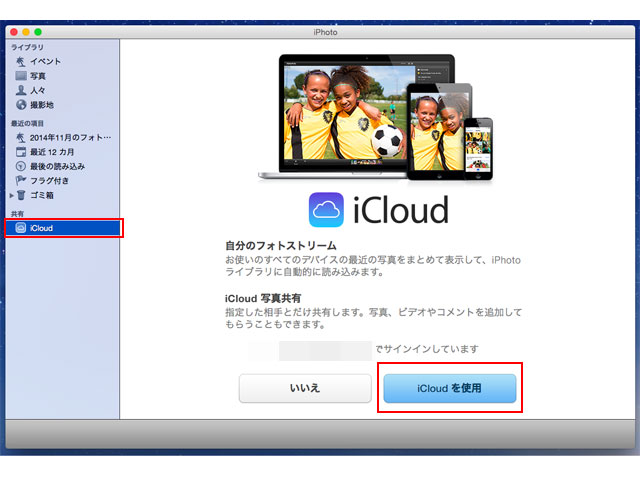
Task: Decline with the いいえ button
Action: pos(305,388)
